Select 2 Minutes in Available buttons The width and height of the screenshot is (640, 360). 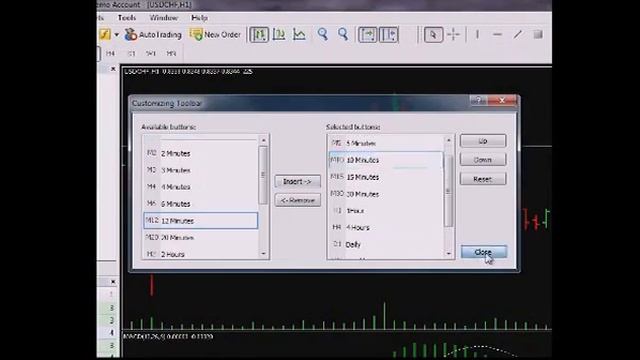pos(201,153)
